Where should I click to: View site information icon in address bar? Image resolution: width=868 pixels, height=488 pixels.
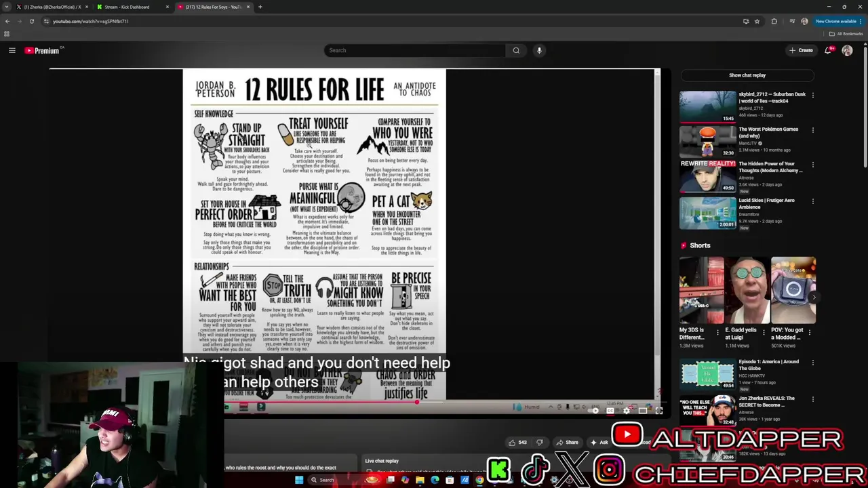point(46,21)
